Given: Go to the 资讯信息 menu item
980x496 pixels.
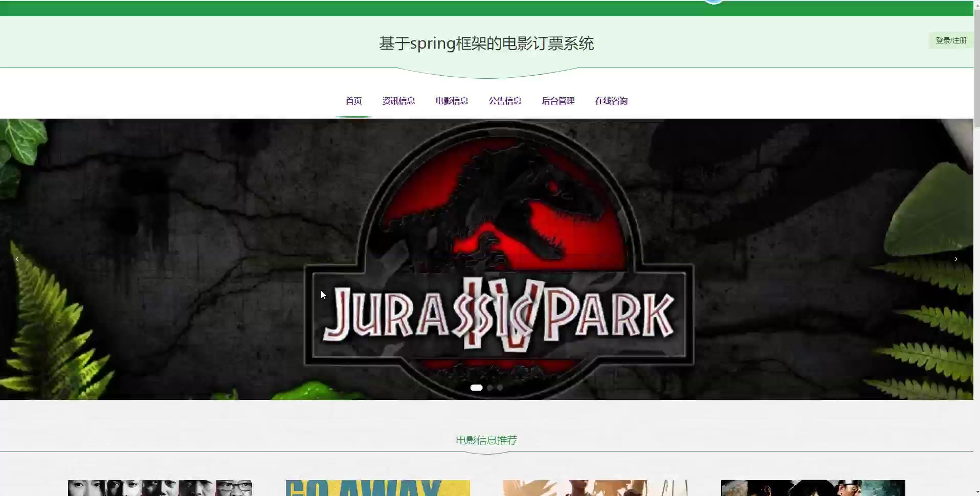Looking at the screenshot, I should click(398, 101).
